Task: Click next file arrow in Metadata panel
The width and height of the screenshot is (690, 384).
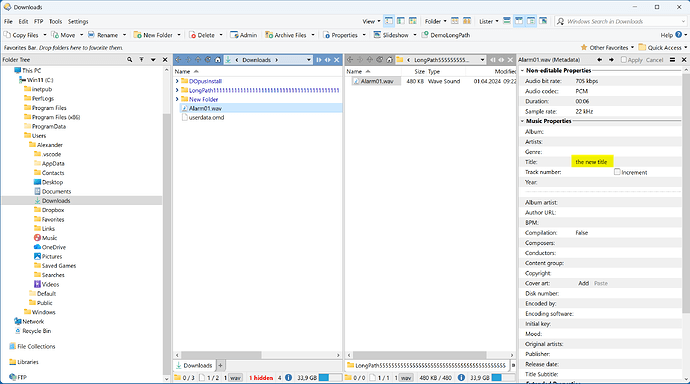Action: 611,59
